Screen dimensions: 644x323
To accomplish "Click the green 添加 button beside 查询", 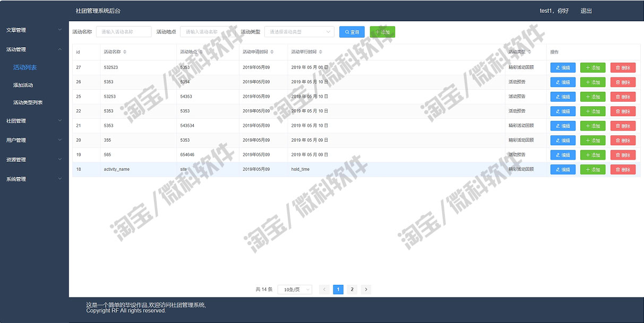I will pos(382,32).
